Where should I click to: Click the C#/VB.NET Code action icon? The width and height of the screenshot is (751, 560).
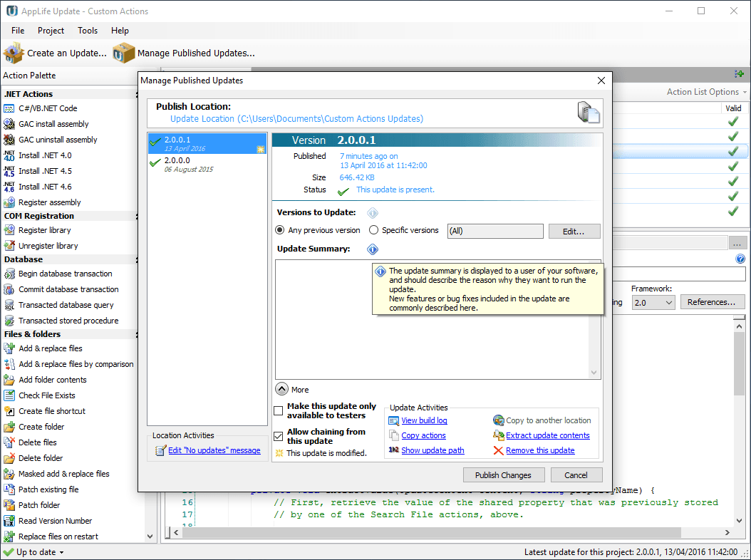[9, 109]
